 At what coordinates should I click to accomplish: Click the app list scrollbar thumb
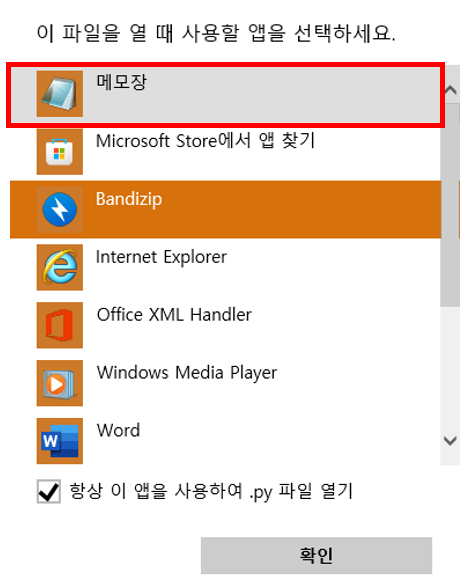[x=450, y=205]
